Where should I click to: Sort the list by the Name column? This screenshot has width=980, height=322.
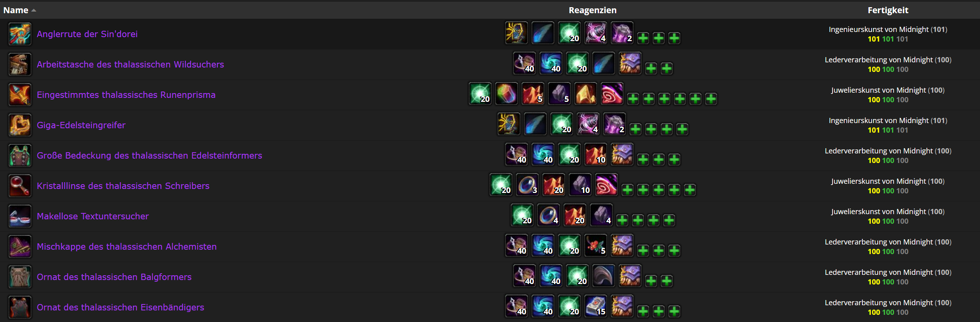[16, 10]
